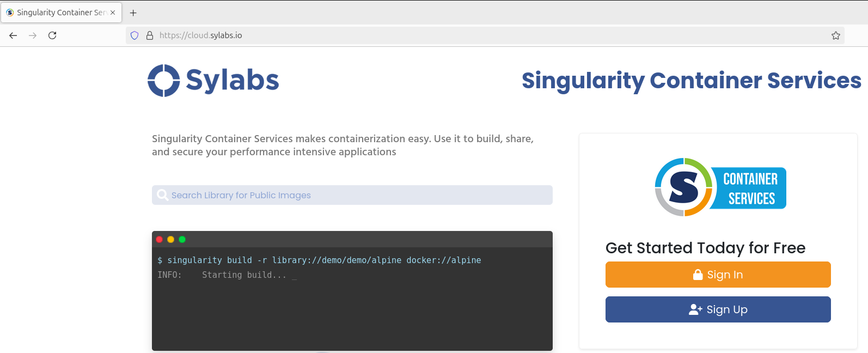Viewport: 868px width, 353px height.
Task: Click the URL address bar
Action: point(485,35)
